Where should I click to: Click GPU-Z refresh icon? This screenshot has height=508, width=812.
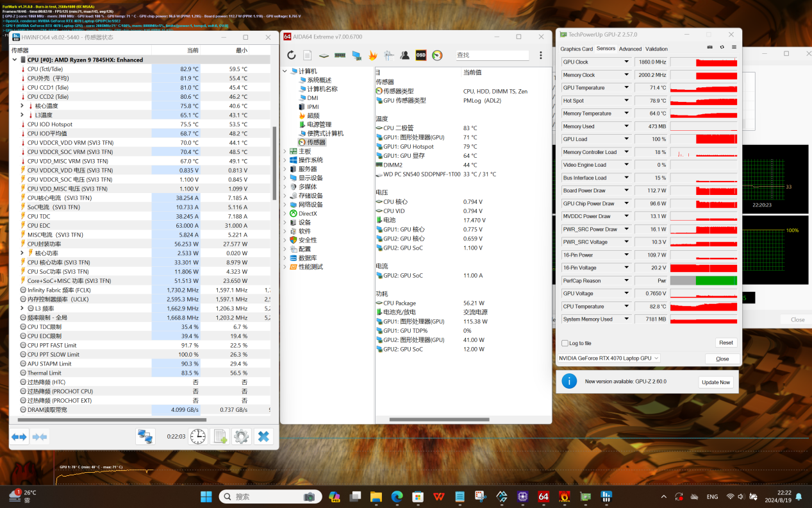click(x=722, y=47)
